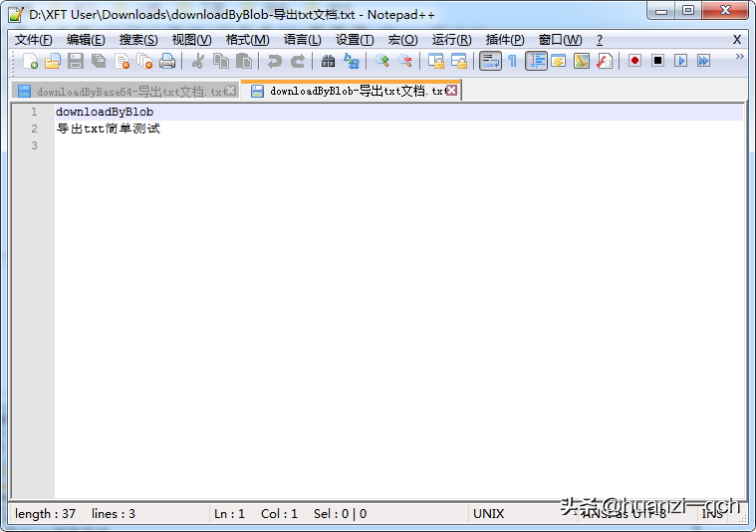
Task: Click UNIX line ending status field
Action: click(x=488, y=514)
